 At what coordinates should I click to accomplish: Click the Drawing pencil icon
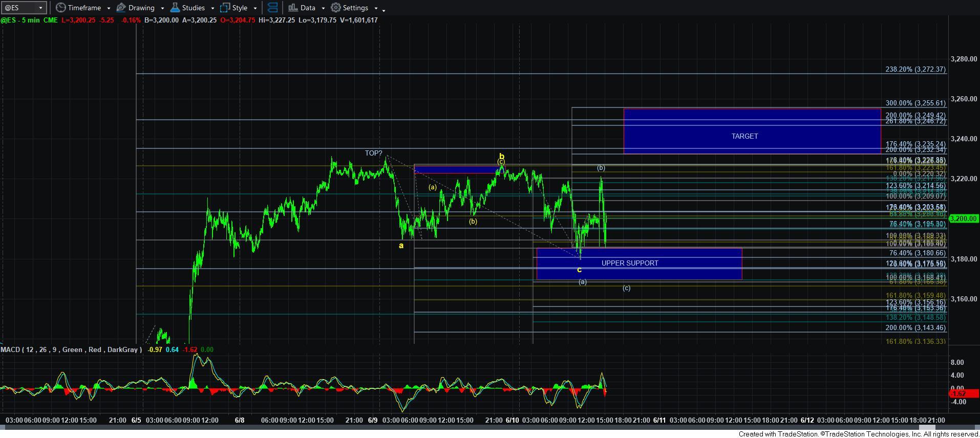121,8
